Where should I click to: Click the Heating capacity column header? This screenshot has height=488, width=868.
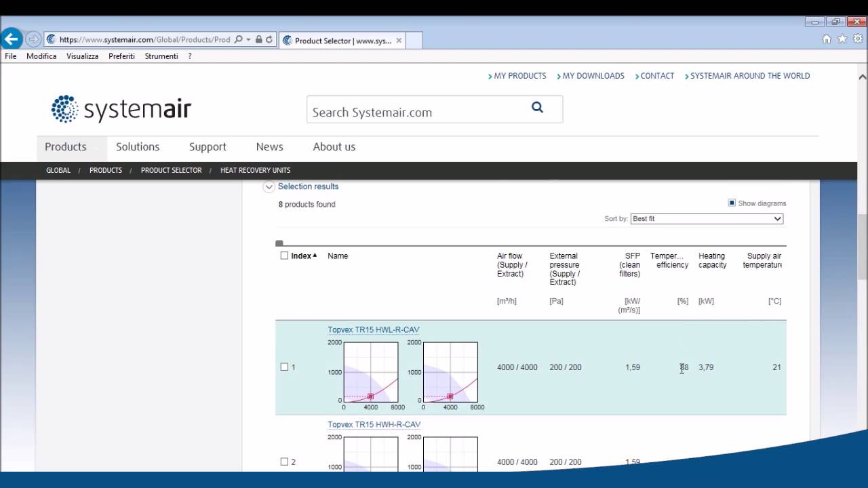coord(713,260)
